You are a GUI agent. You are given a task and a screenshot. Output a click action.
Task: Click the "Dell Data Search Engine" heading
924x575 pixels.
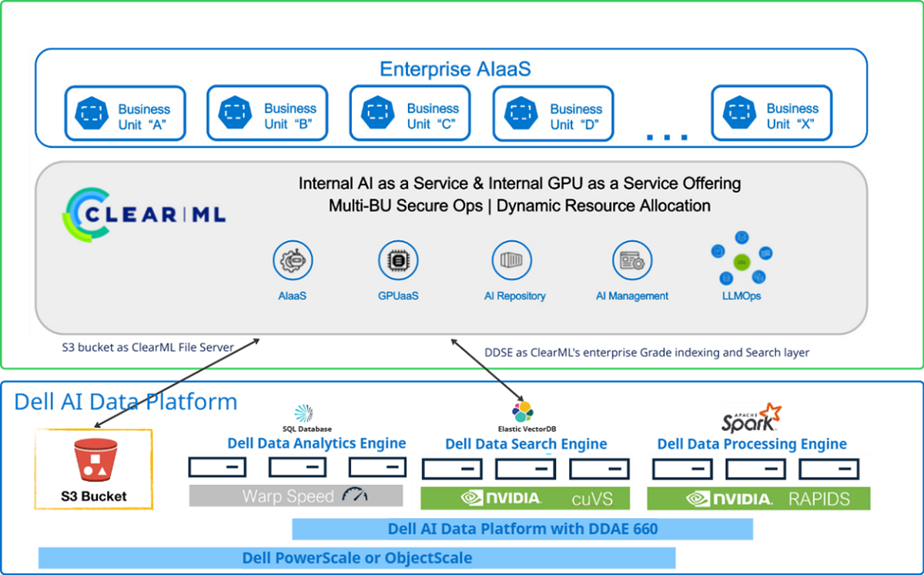(526, 444)
